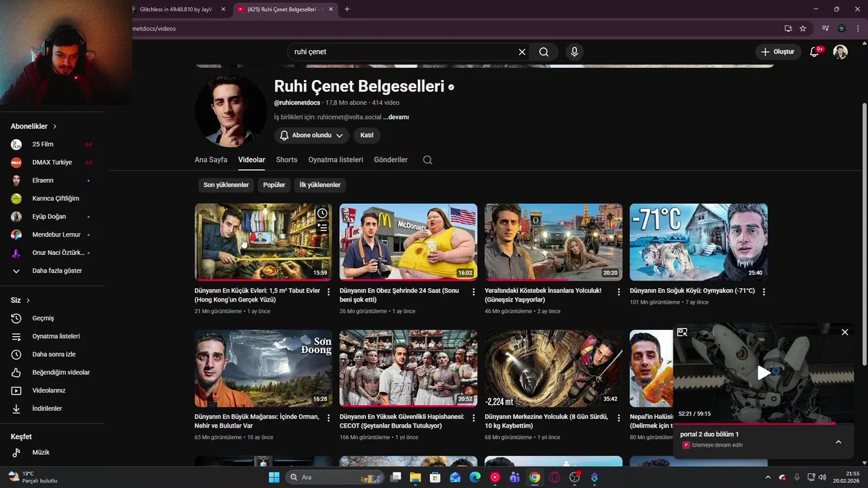Show hidden system tray icons
Image resolution: width=868 pixels, height=488 pixels.
[x=768, y=477]
